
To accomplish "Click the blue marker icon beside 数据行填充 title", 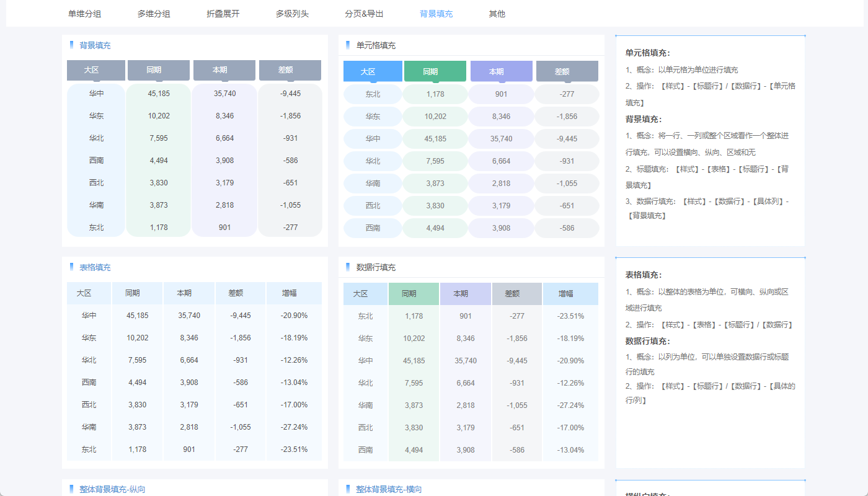I will click(347, 267).
